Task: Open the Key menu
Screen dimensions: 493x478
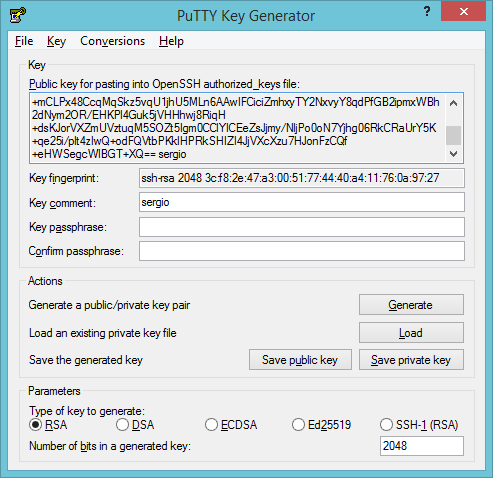Action: click(56, 41)
